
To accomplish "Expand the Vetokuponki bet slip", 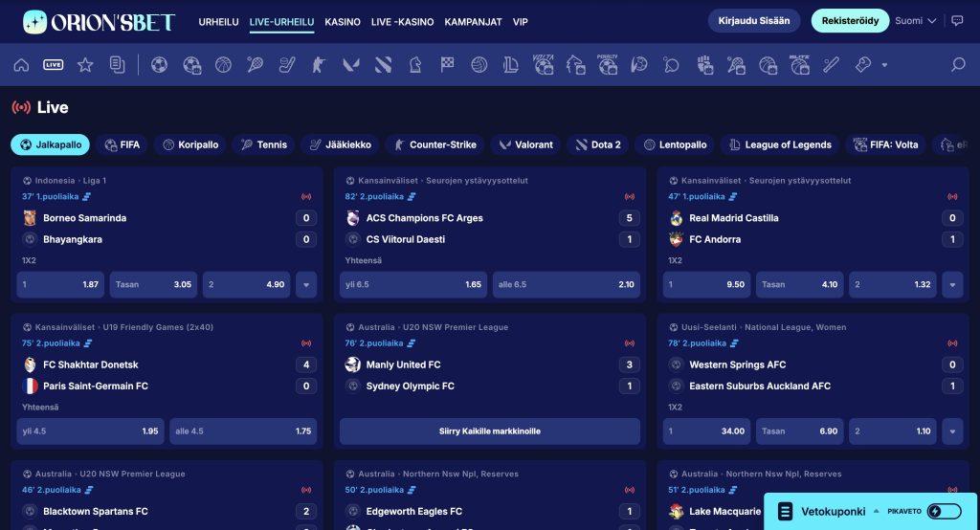I will click(877, 511).
